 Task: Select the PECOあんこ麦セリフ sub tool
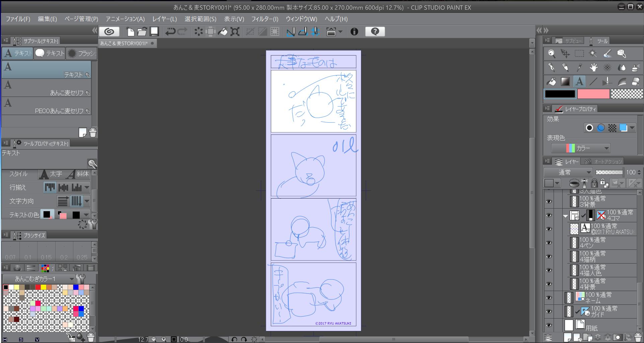point(46,106)
